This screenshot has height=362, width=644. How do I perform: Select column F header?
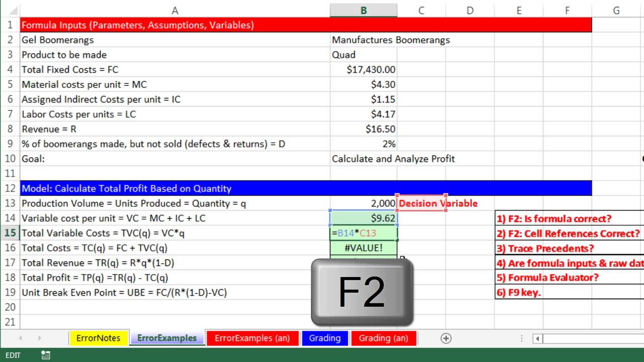coord(567,10)
